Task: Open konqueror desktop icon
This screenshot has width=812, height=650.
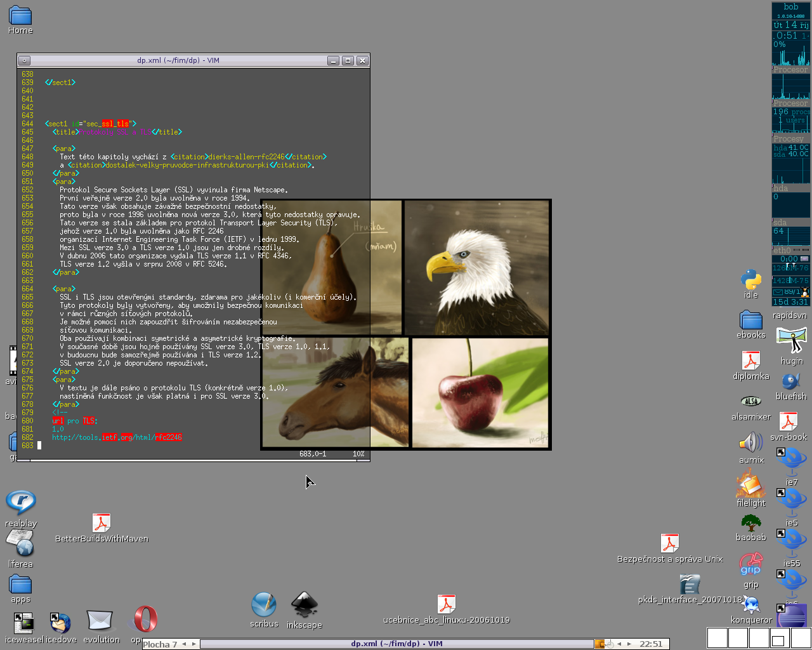Action: pos(751,604)
